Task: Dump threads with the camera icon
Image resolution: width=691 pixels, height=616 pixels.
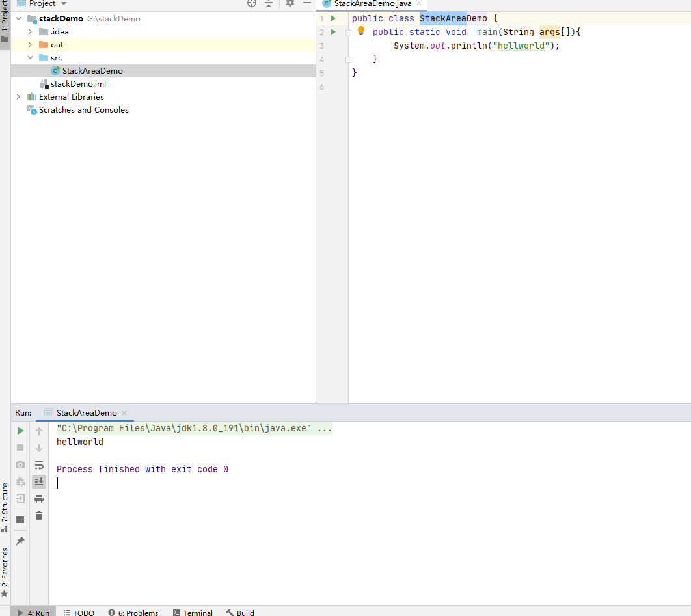Action: (x=20, y=465)
